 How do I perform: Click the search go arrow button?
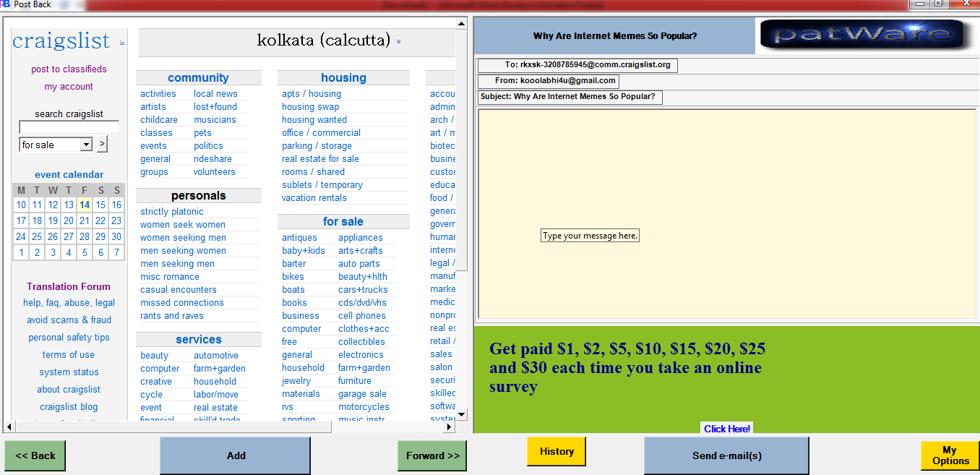pyautogui.click(x=102, y=145)
